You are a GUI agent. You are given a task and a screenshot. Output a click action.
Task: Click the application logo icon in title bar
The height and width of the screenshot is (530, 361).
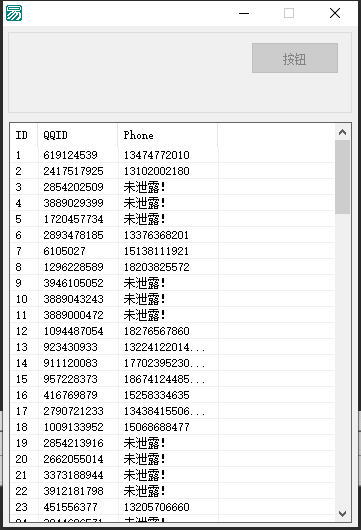[14, 13]
